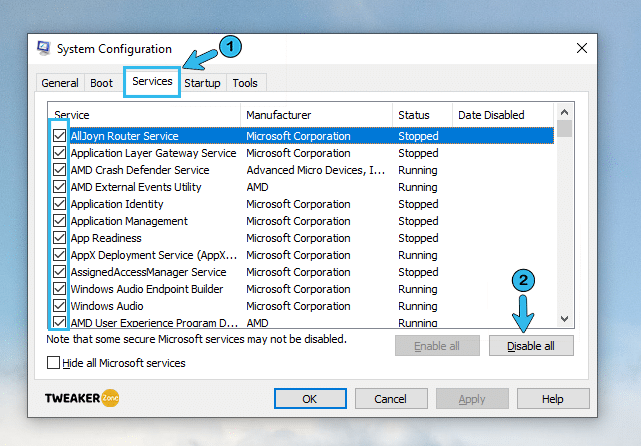This screenshot has width=641, height=446.
Task: Open Help for System Configuration
Action: [x=553, y=399]
